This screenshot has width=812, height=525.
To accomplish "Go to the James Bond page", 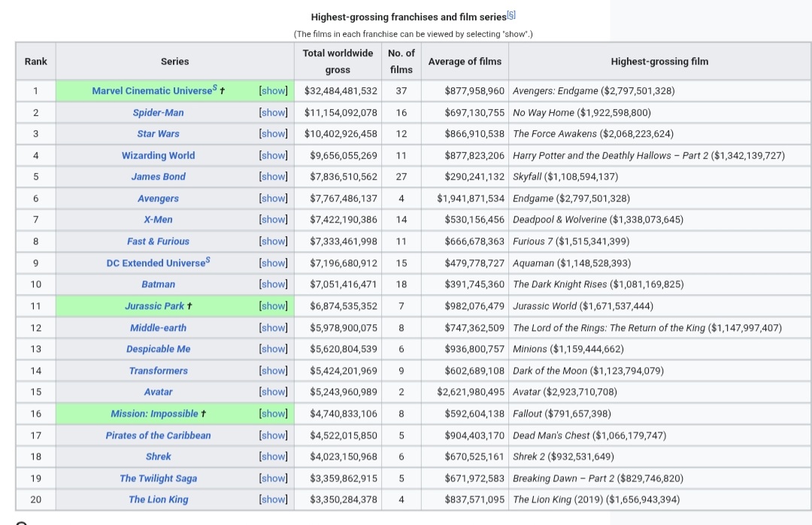I will point(158,177).
